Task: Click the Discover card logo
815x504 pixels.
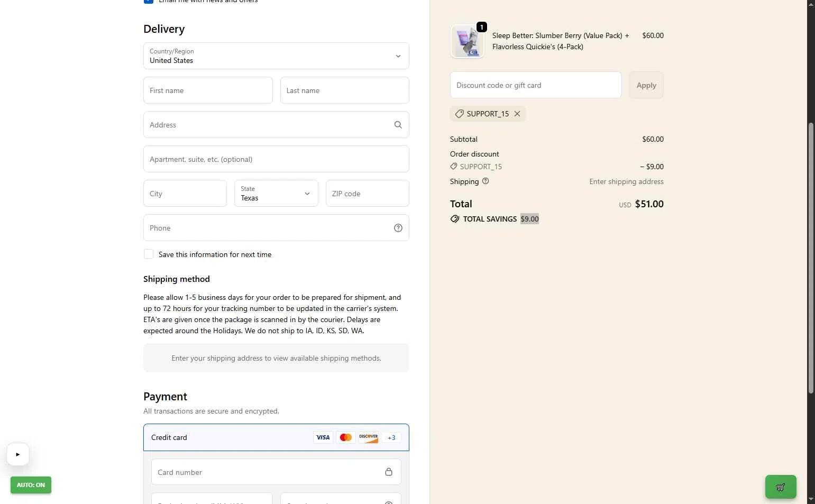Action: pos(369,437)
